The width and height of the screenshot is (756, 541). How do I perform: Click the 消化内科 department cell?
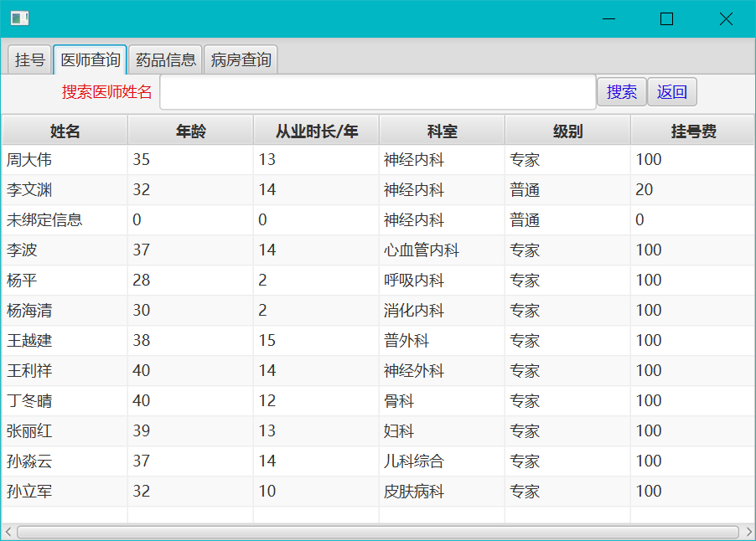442,310
